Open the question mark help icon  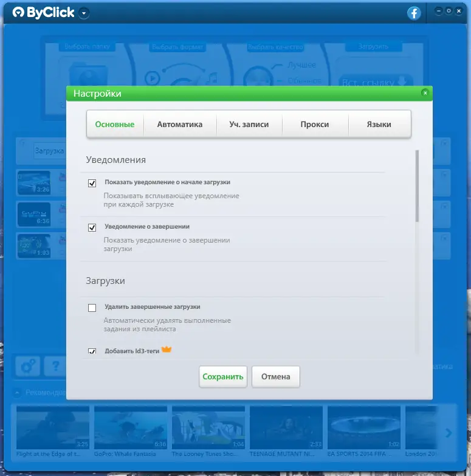tap(55, 366)
